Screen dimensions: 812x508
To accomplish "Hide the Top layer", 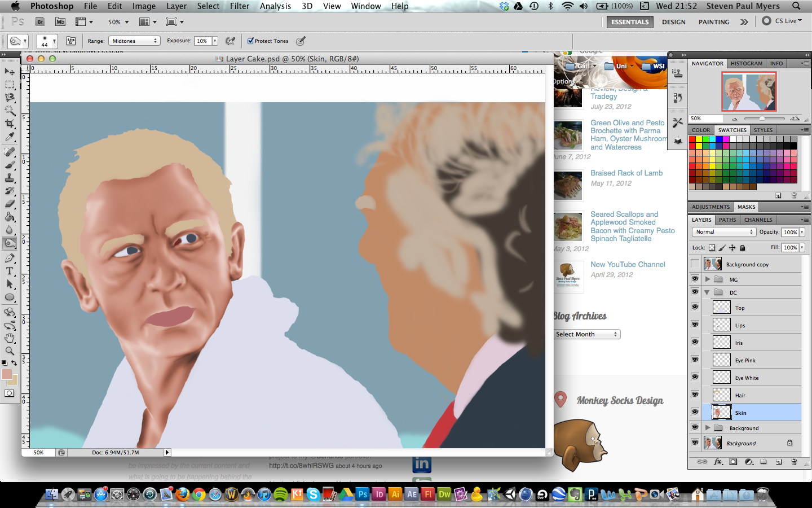I will click(x=695, y=307).
